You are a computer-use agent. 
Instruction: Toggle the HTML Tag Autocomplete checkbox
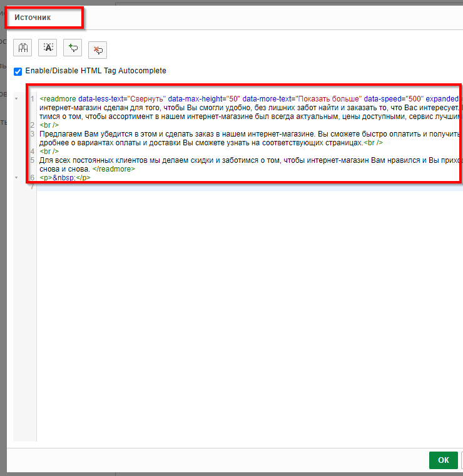pos(18,71)
